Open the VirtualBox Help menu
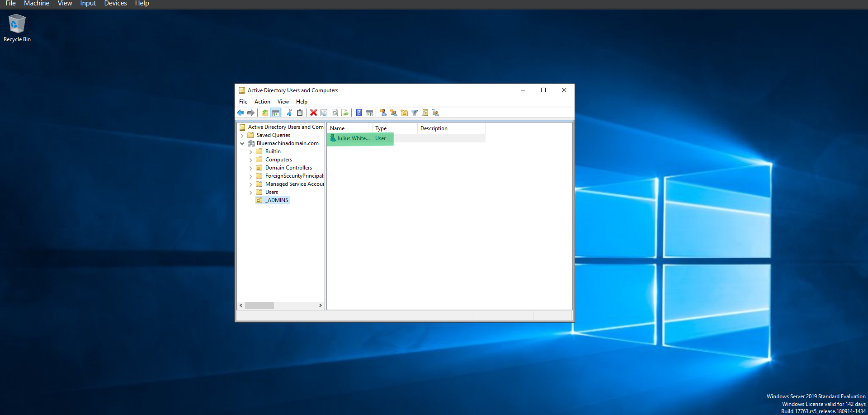 pyautogui.click(x=142, y=4)
